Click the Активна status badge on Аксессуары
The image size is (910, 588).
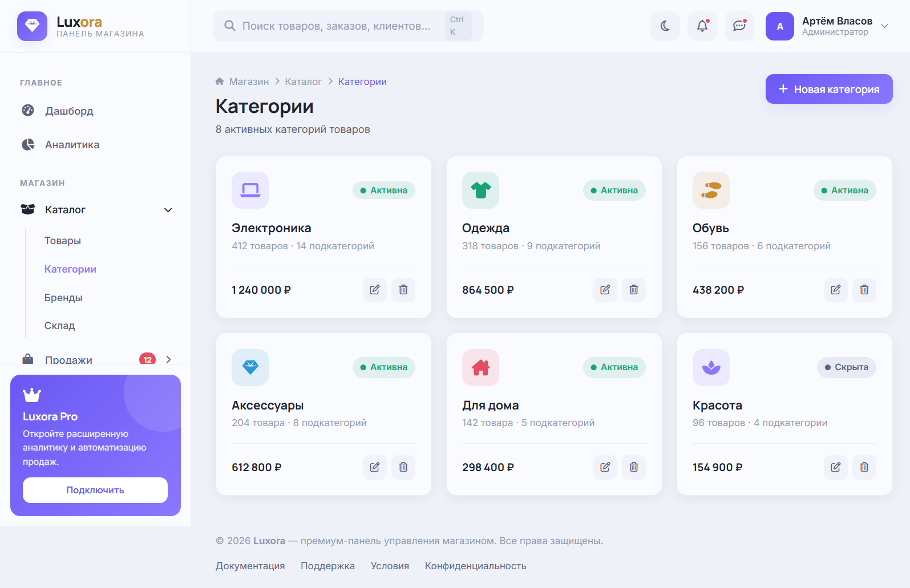(x=384, y=367)
